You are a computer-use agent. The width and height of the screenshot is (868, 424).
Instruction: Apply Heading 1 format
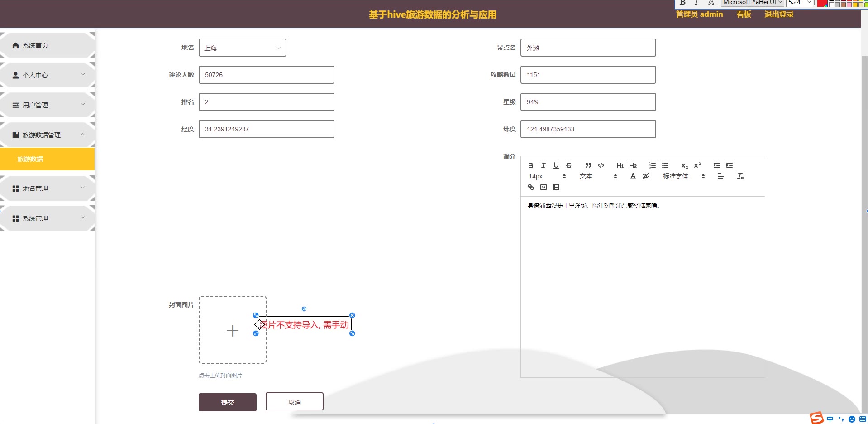click(x=620, y=165)
